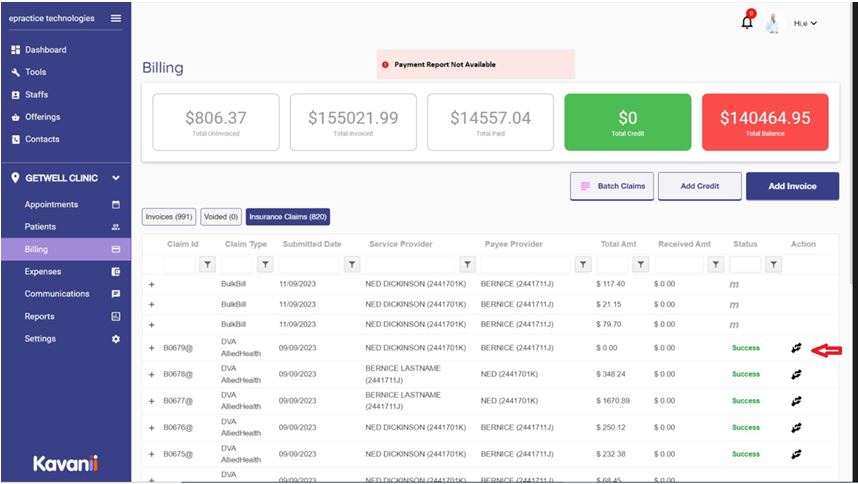Viewport: 858px width, 484px height.
Task: Expand the row for claim B0676@
Action: pos(152,427)
